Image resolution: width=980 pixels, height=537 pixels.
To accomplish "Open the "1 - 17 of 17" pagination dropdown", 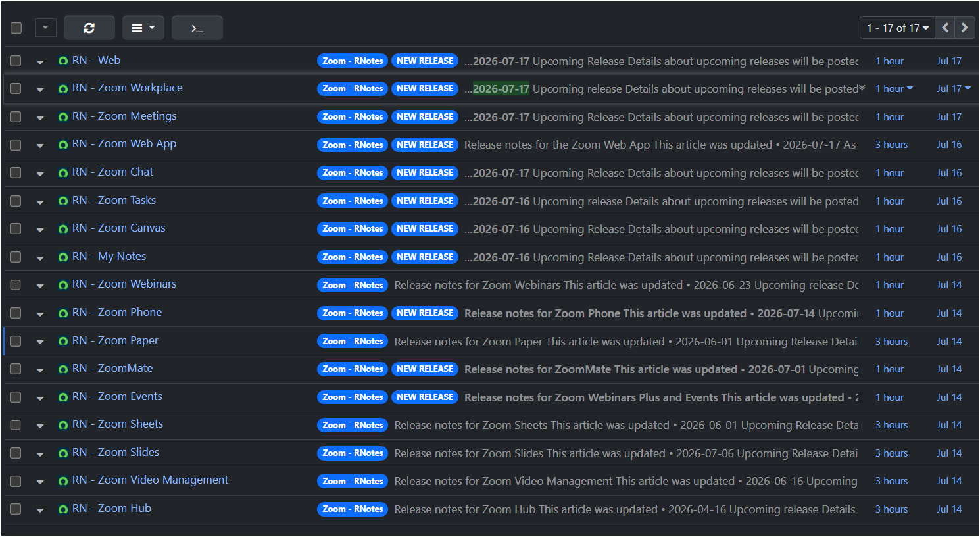I will pos(897,28).
